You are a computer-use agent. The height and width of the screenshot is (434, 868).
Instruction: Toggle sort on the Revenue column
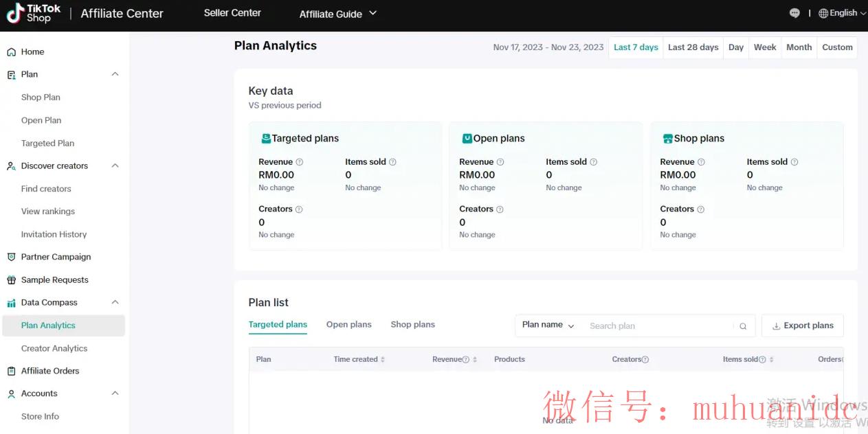tap(475, 360)
